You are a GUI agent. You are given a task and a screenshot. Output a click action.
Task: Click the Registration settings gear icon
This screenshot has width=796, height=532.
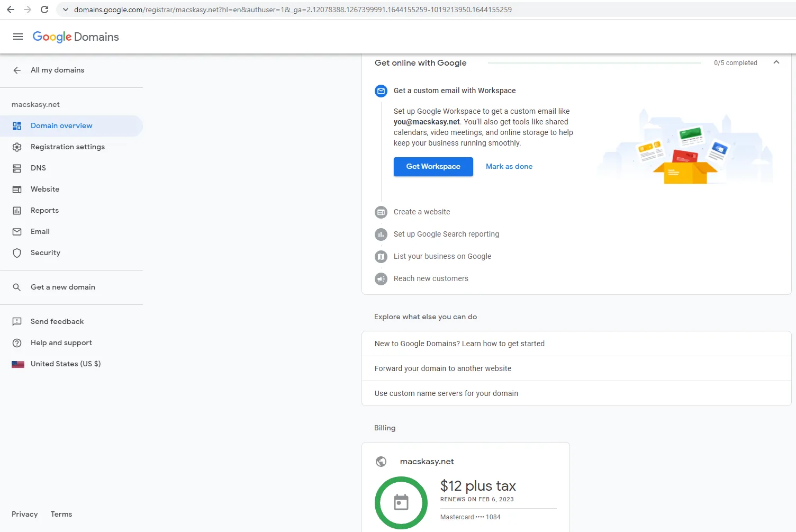pos(17,147)
